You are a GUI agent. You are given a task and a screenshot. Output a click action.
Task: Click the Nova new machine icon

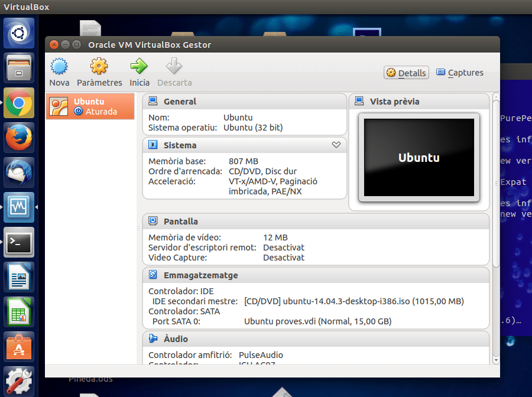[59, 66]
